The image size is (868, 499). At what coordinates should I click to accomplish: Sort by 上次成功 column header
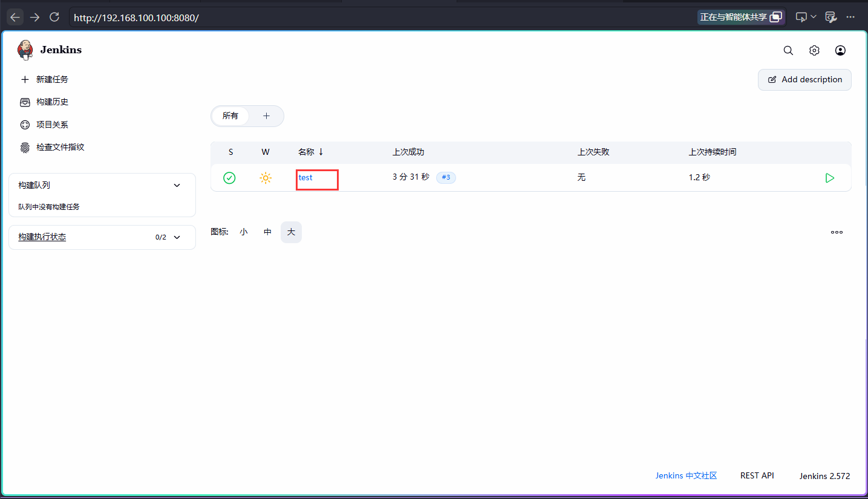click(x=408, y=152)
